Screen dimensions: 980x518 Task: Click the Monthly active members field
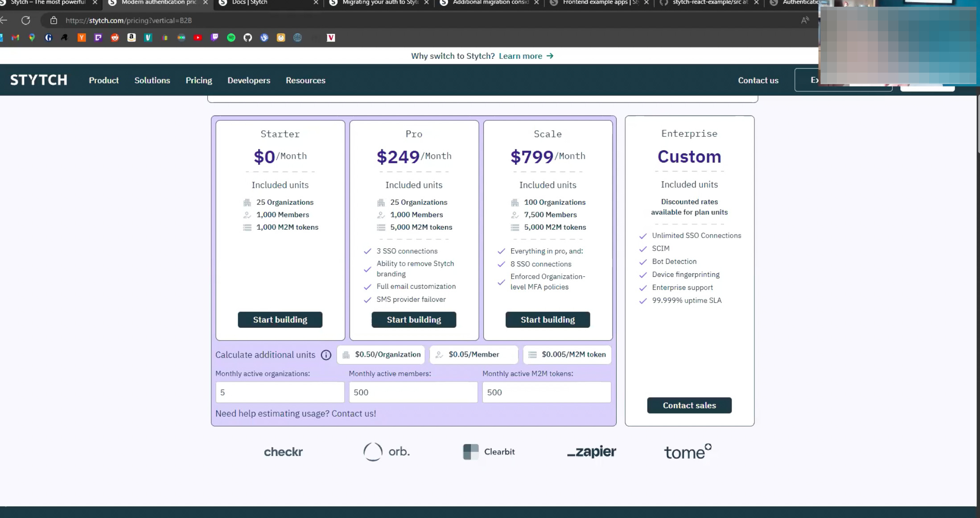tap(413, 392)
